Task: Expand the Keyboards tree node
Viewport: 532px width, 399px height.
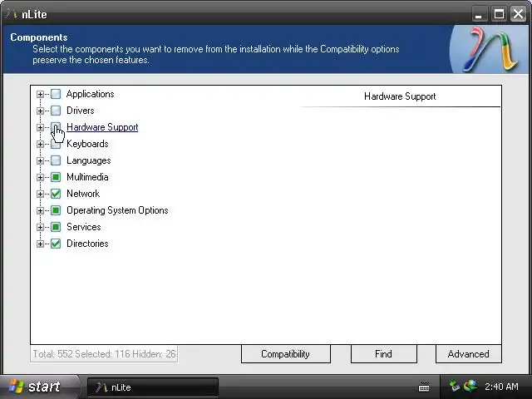Action: tap(40, 144)
